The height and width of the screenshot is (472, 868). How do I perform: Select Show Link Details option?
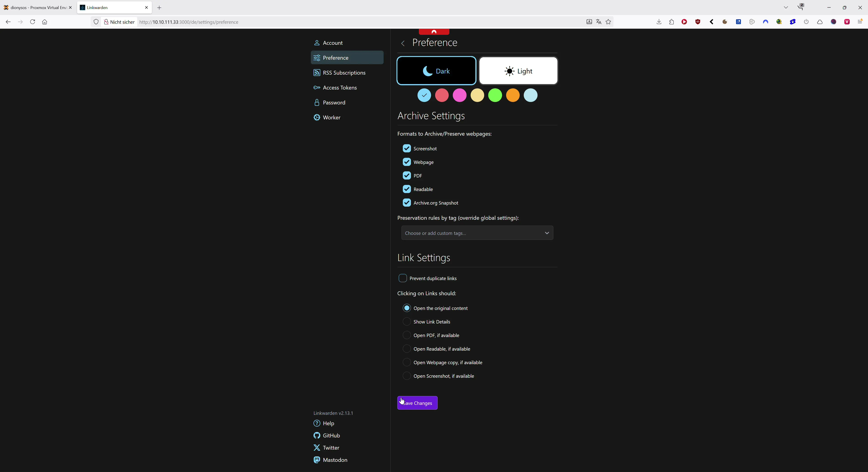407,321
